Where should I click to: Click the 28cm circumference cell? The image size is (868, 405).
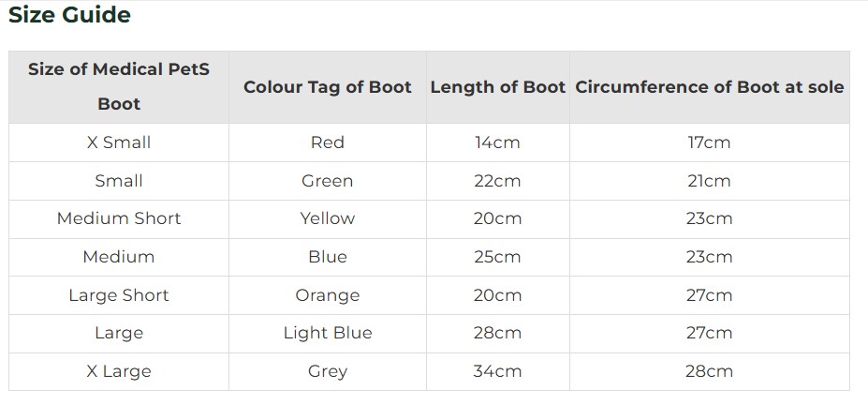pos(709,371)
